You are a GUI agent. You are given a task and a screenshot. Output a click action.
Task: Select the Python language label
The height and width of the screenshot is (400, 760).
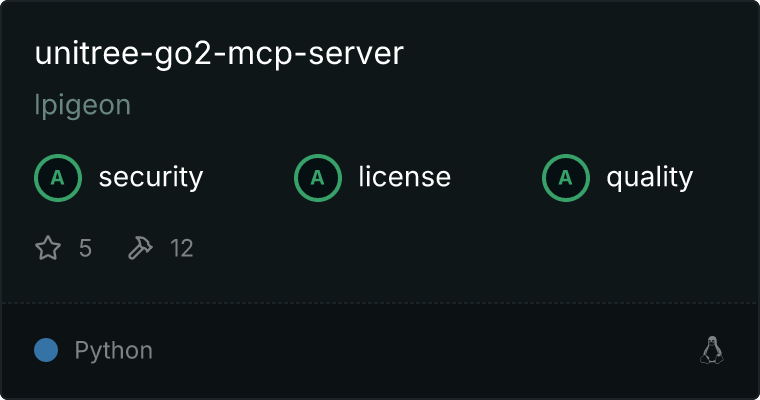[x=113, y=351]
